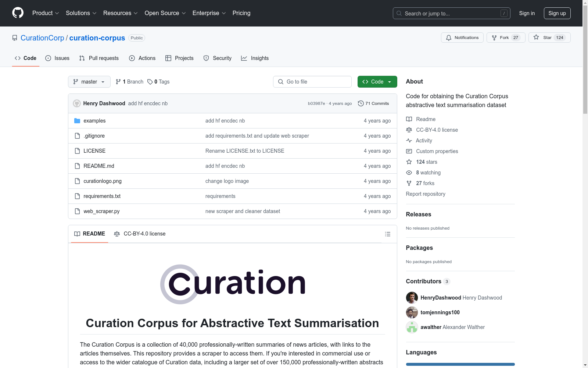Click the star icon in Star button
The width and height of the screenshot is (588, 368).
[x=536, y=37]
